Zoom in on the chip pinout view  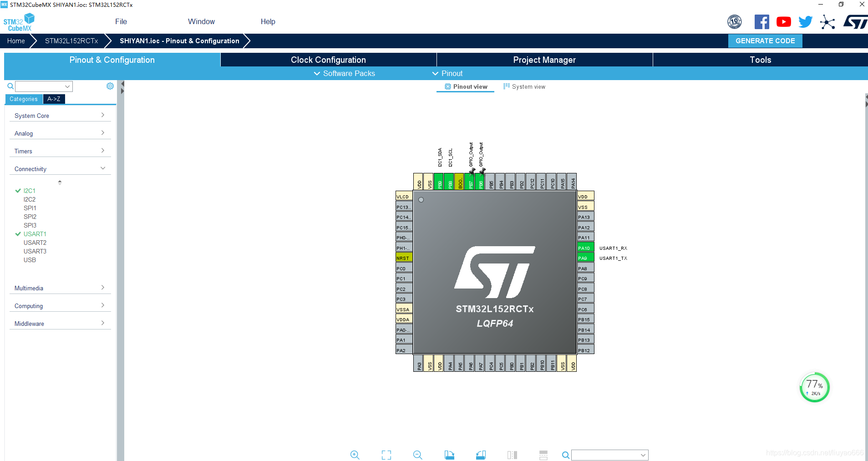[x=355, y=455]
